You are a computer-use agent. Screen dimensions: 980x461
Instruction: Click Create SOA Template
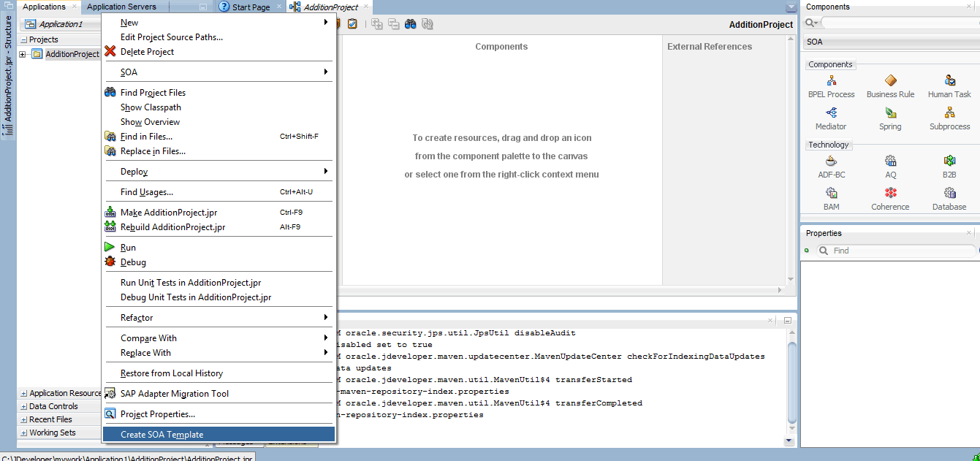(x=219, y=434)
